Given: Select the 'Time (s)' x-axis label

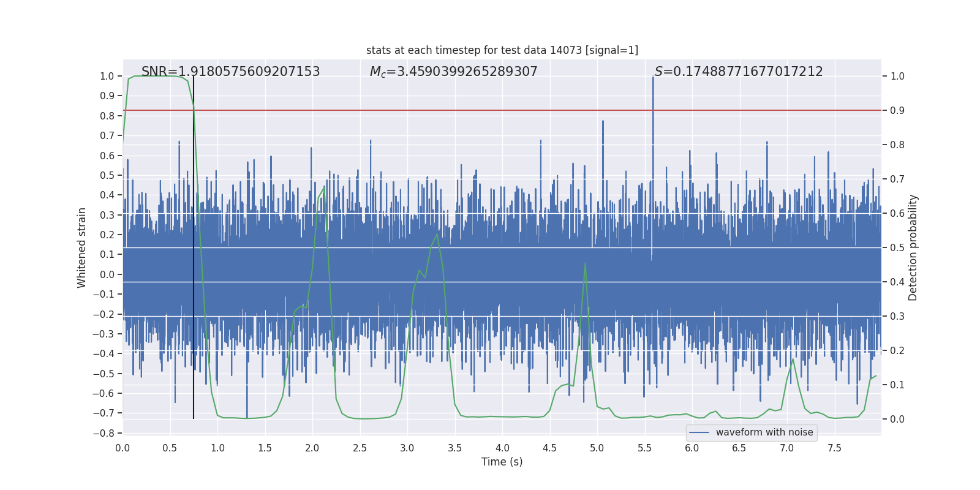Looking at the screenshot, I should pos(502,462).
